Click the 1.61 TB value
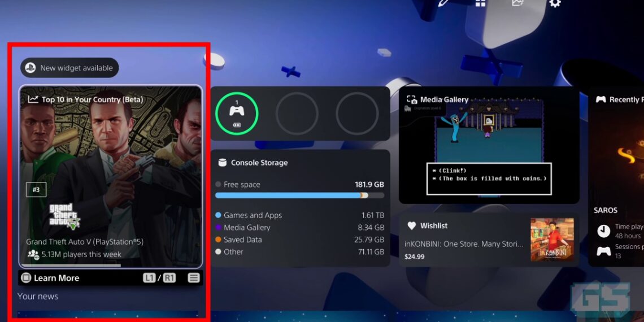This screenshot has height=322, width=644. [x=373, y=215]
